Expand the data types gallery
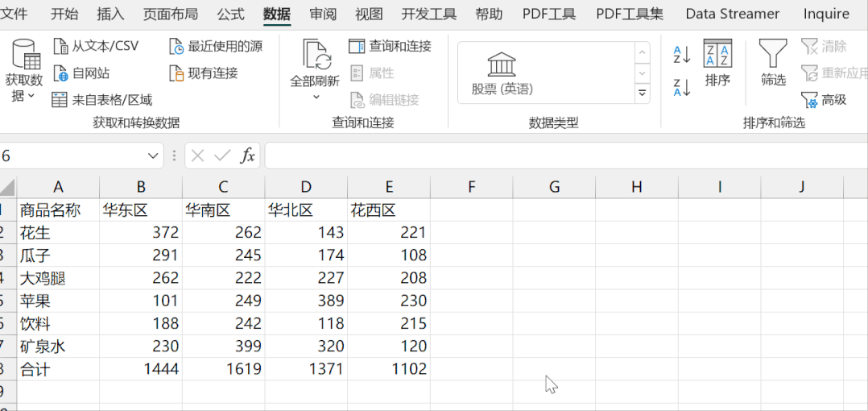 pyautogui.click(x=643, y=93)
